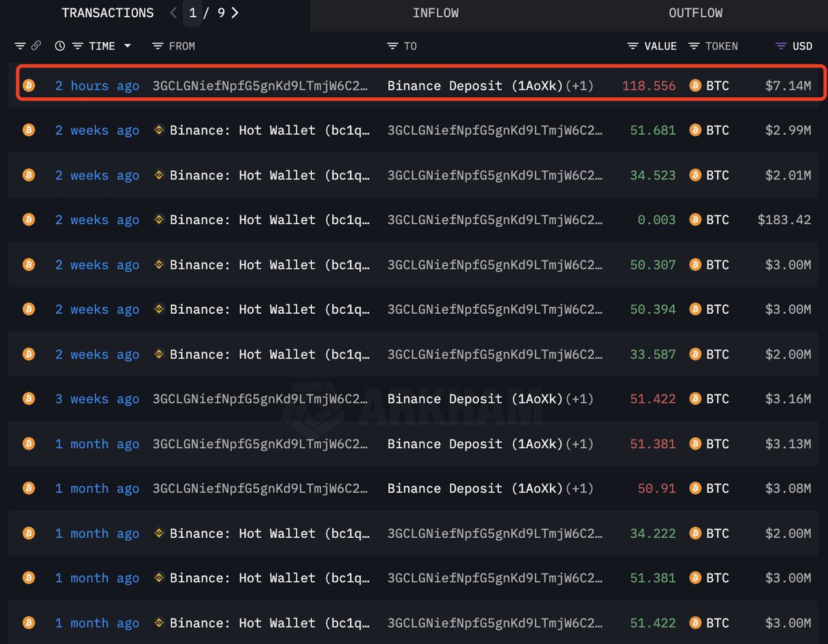Open sender 3GCLGNief on 50.91 row
Image resolution: width=828 pixels, height=644 pixels.
(x=260, y=488)
